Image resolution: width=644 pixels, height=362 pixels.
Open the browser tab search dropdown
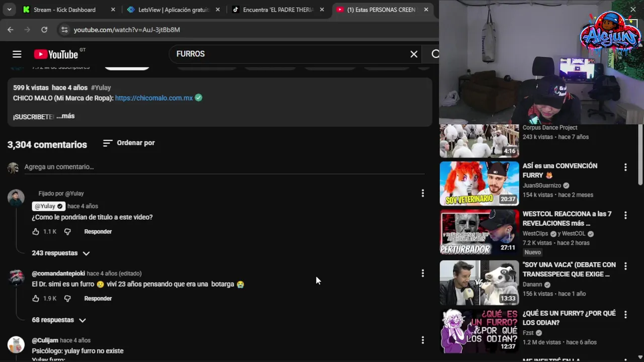tap(9, 10)
